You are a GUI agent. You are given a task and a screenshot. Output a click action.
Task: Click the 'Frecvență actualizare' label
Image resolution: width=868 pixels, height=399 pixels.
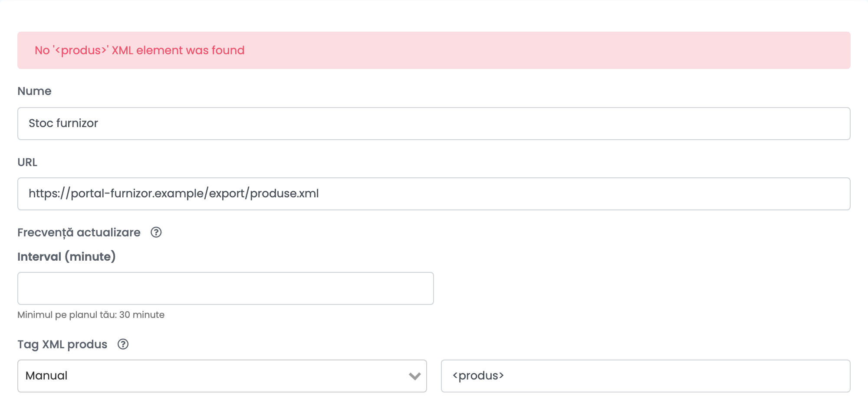79,233
